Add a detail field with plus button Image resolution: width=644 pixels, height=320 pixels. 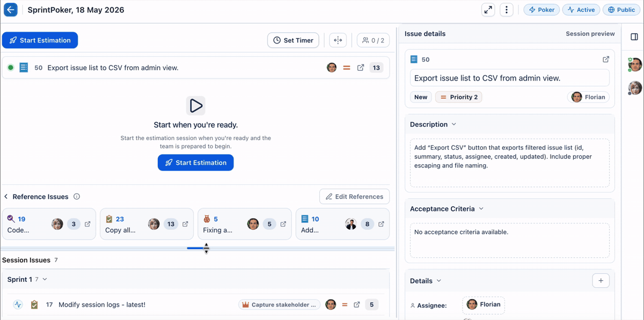tap(601, 281)
